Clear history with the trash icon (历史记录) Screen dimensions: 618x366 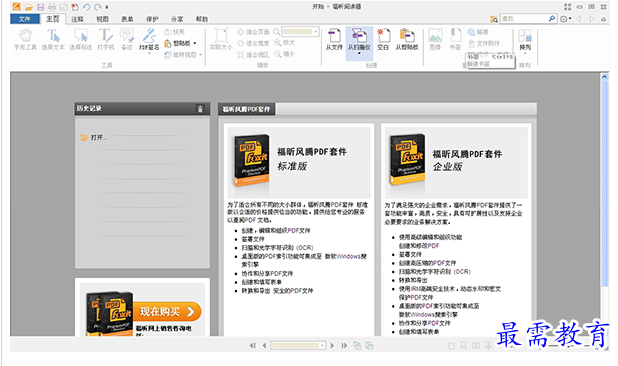point(200,109)
